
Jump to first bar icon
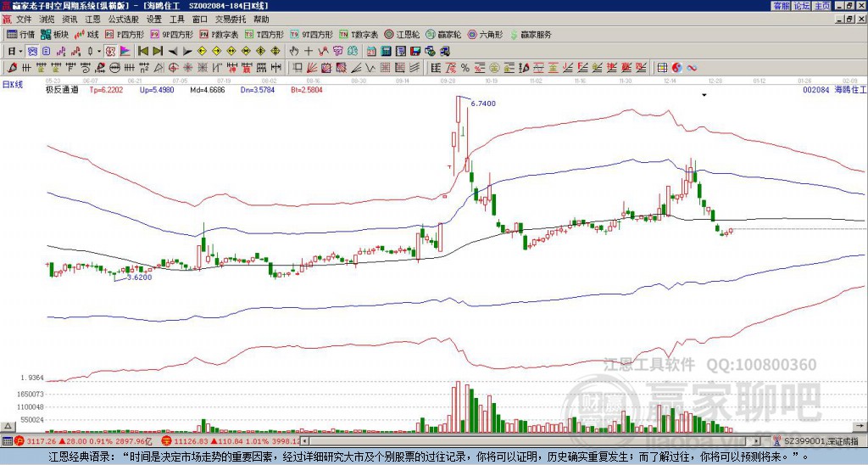coord(142,52)
